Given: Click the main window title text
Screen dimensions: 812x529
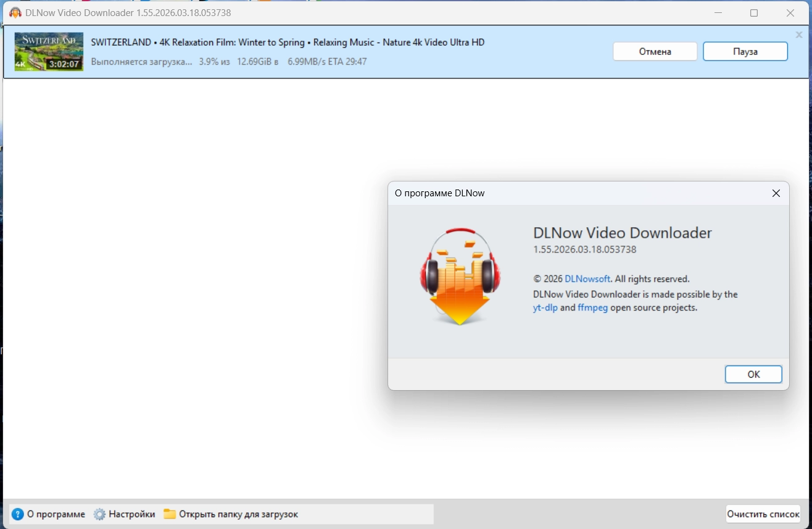Looking at the screenshot, I should click(128, 12).
